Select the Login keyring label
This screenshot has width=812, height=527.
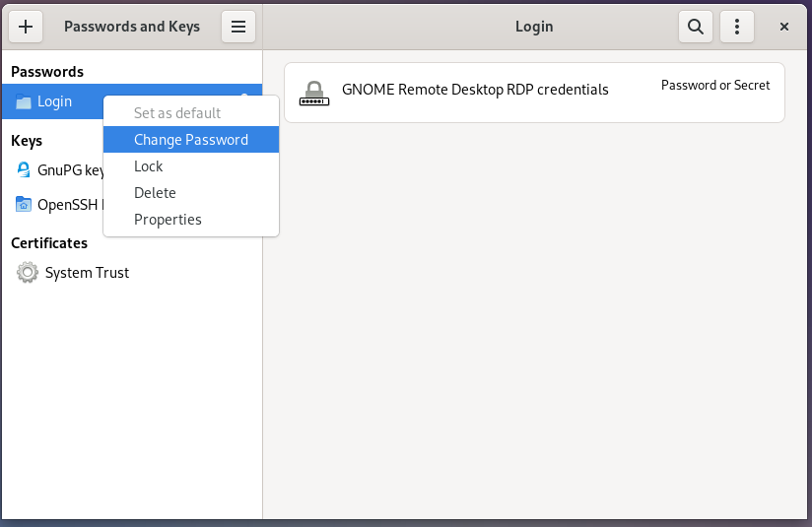click(x=54, y=101)
